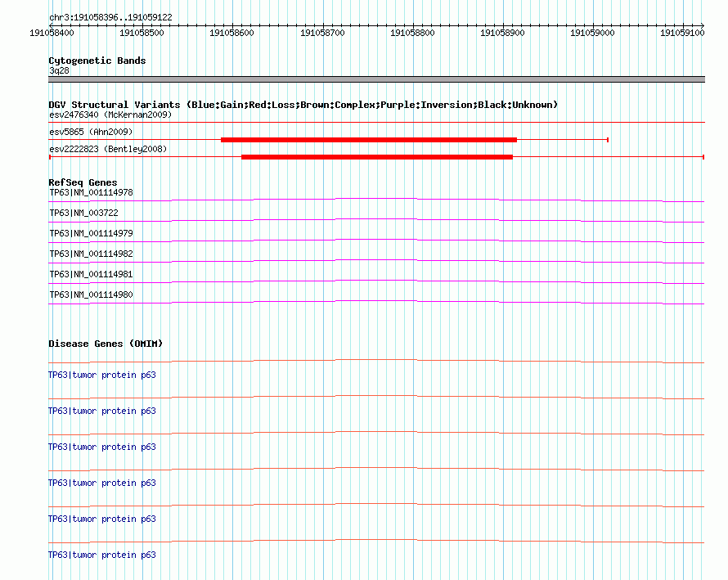The width and height of the screenshot is (728, 580).
Task: Click the Disease Genes (OMIM) track heading
Action: click(x=106, y=344)
